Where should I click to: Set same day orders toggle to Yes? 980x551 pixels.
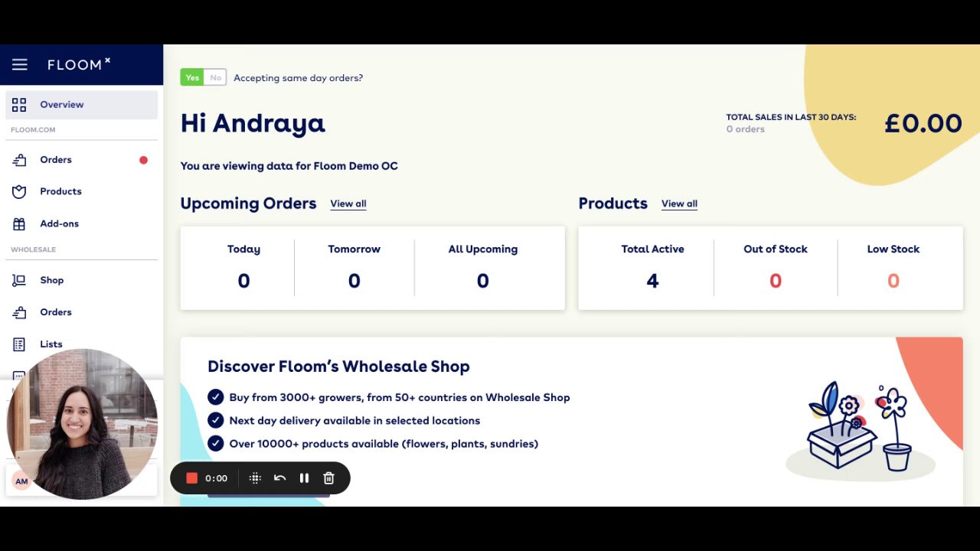click(x=192, y=77)
